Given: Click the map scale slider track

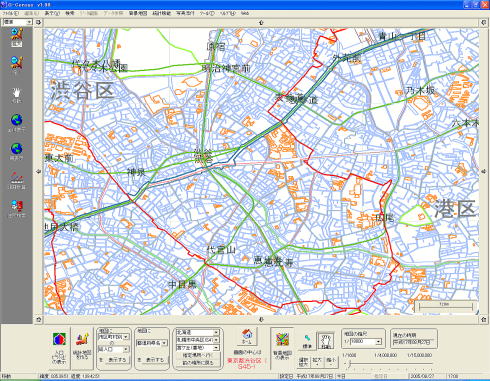Looking at the screenshot, I should click(390, 364).
